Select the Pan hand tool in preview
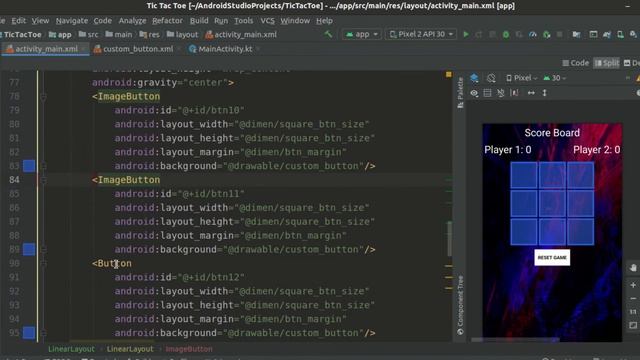The width and height of the screenshot is (640, 360). coord(633,268)
